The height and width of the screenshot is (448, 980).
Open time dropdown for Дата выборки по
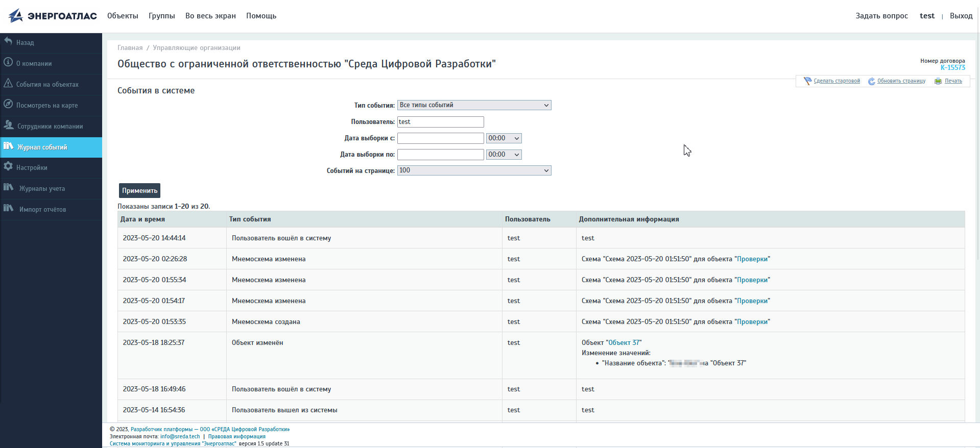(504, 155)
